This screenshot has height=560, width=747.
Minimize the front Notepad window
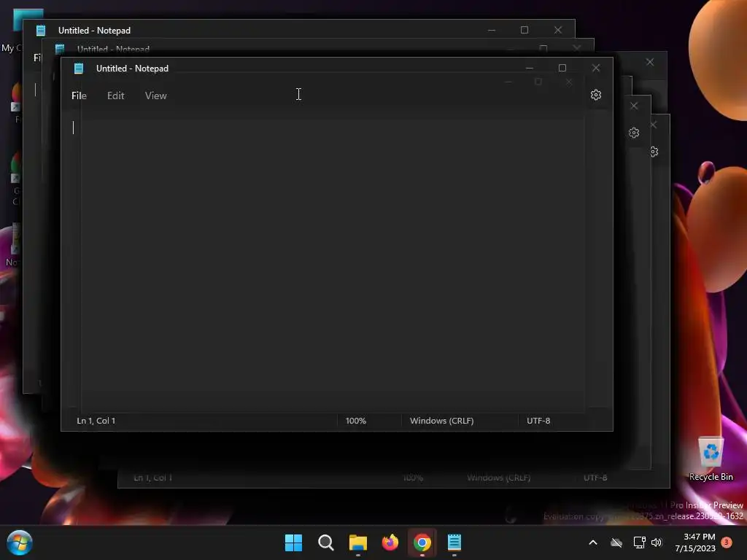point(530,68)
